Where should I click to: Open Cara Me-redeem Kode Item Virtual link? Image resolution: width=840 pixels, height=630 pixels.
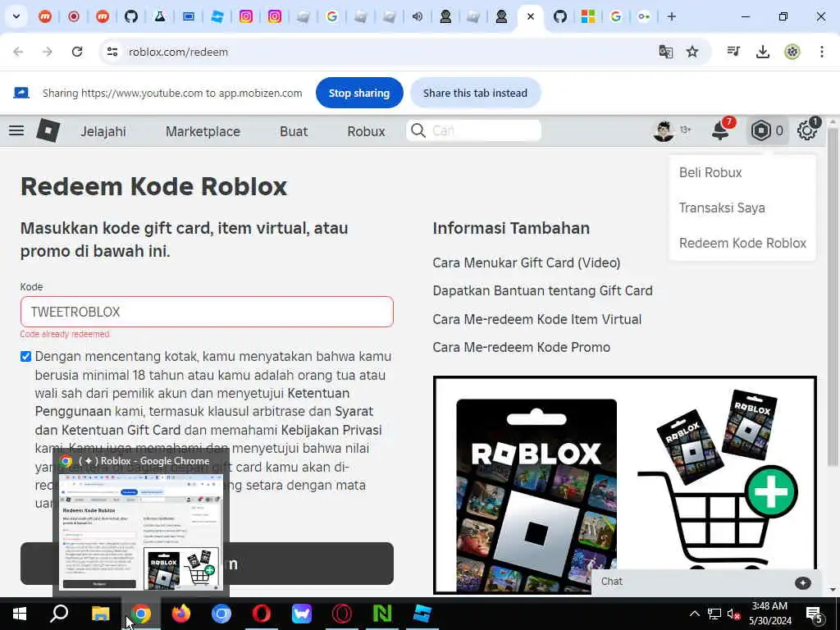click(x=536, y=319)
